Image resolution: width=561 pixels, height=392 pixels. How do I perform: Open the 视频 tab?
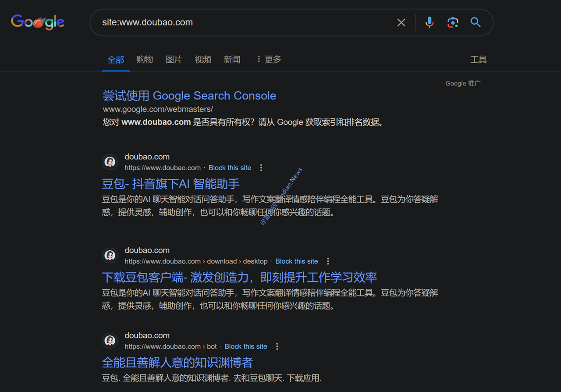[x=203, y=60]
